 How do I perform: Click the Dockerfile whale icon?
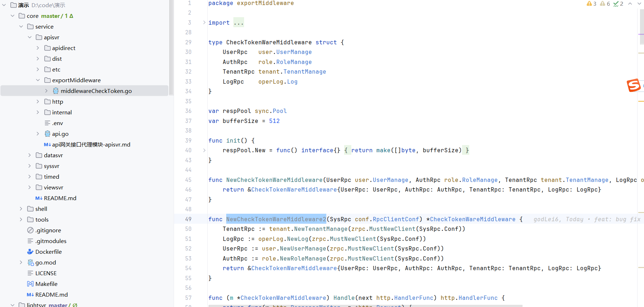pyautogui.click(x=30, y=252)
